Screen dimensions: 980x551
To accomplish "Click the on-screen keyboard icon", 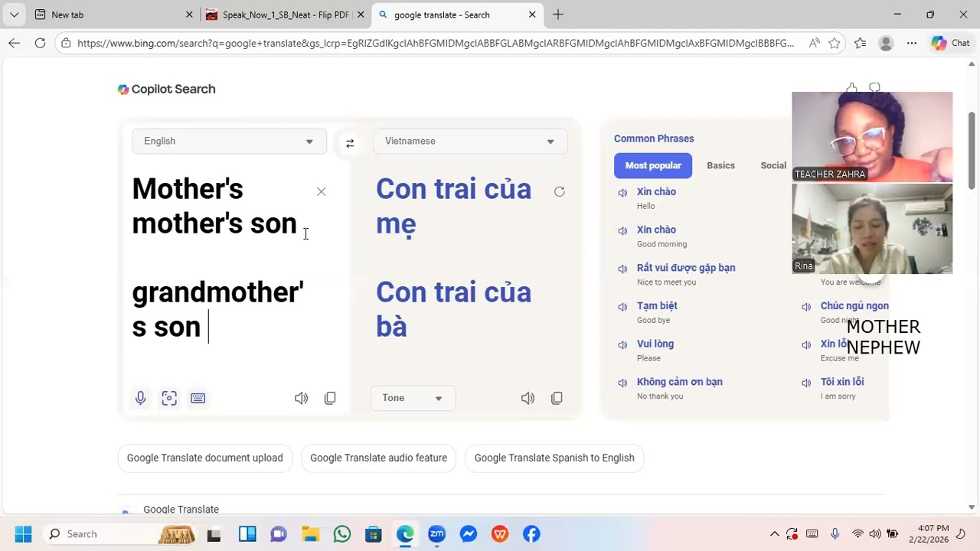I will tap(198, 398).
